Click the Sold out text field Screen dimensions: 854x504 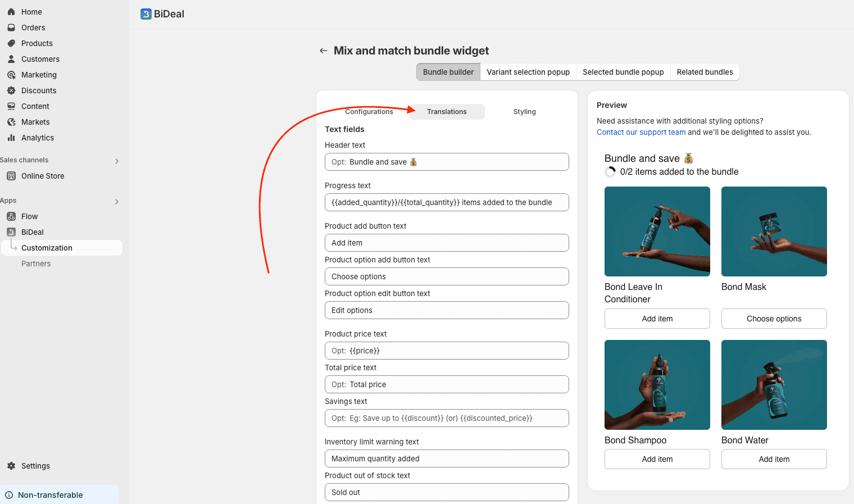447,492
